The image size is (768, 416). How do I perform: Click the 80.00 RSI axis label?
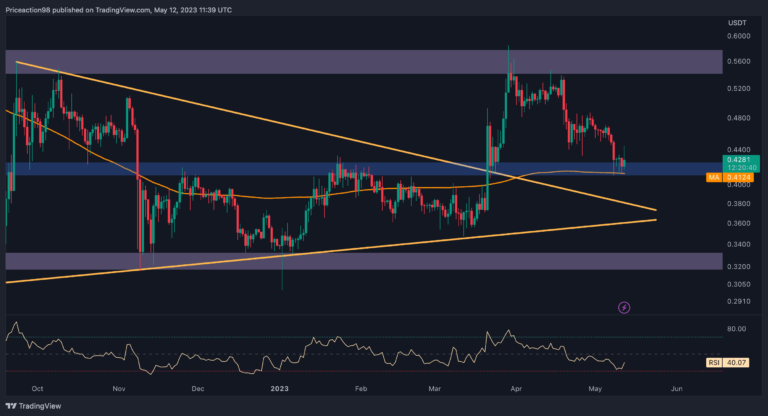pyautogui.click(x=737, y=329)
